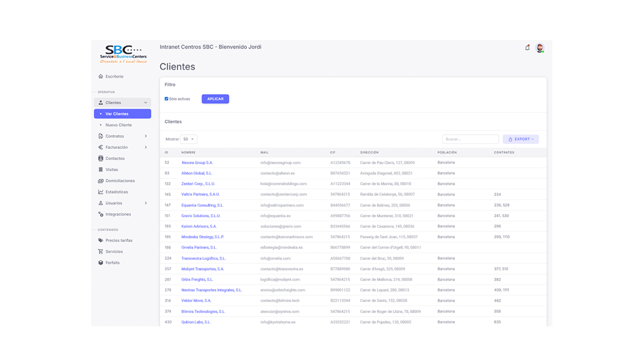The width and height of the screenshot is (644, 362).
Task: Open Estadísticas chart icon
Action: (x=101, y=192)
